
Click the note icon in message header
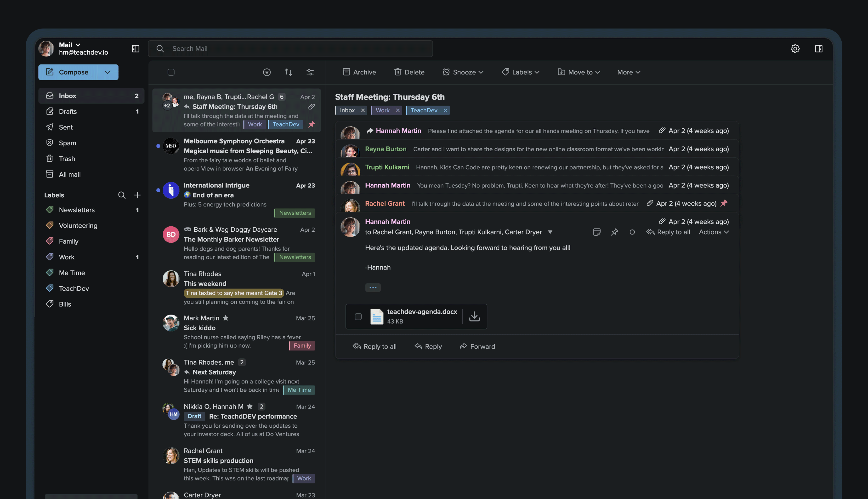[x=597, y=232]
